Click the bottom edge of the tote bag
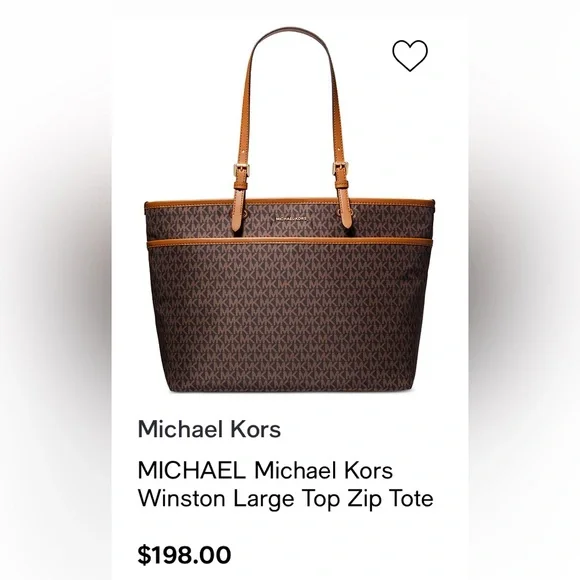 290,389
